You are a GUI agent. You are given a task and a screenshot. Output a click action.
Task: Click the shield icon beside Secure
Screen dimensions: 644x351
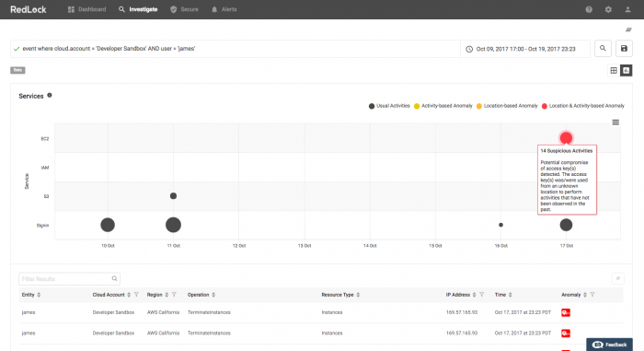(x=173, y=9)
